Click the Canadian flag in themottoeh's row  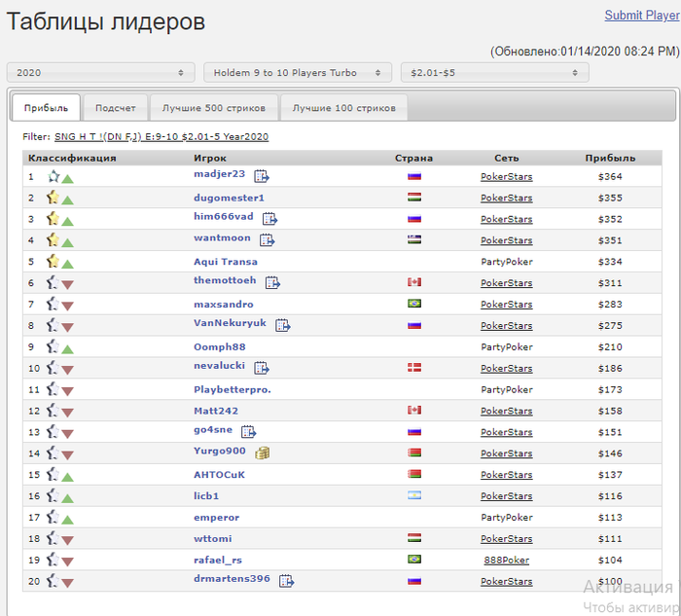click(x=414, y=282)
